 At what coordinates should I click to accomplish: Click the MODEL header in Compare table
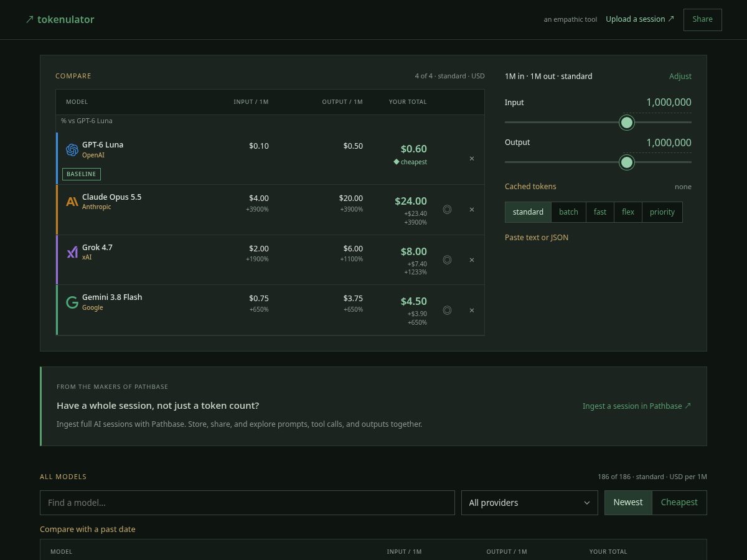(x=77, y=102)
